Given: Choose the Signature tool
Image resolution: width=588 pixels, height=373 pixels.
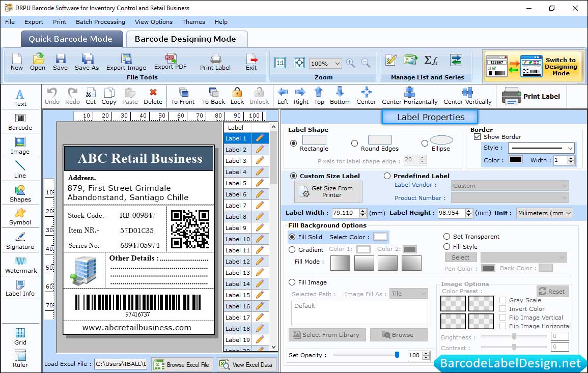Looking at the screenshot, I should click(x=20, y=241).
